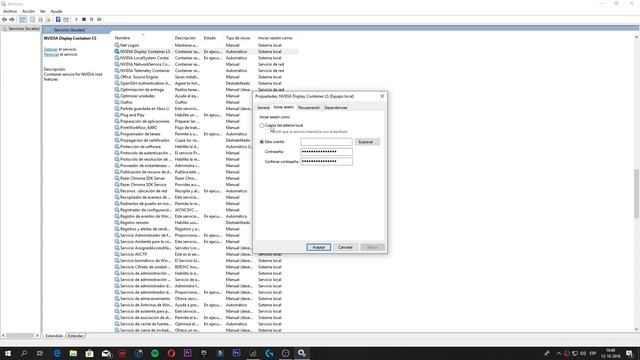Open the Archivo menu
The image size is (640, 360).
coord(10,11)
